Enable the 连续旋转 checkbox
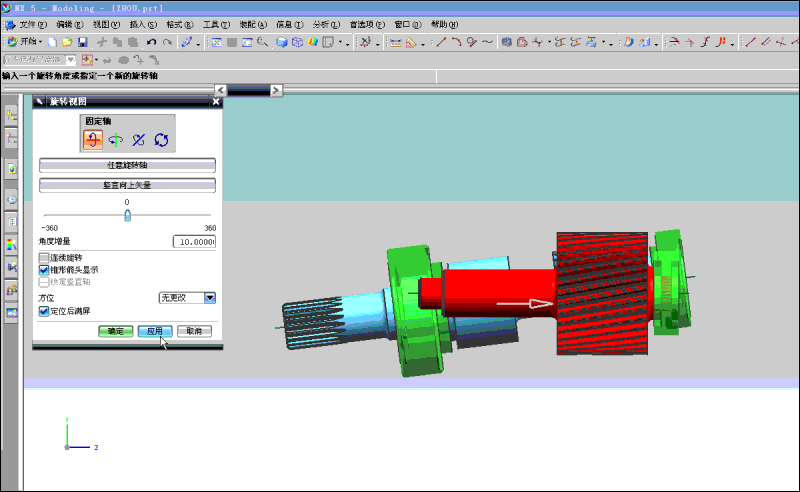This screenshot has height=492, width=800. [44, 258]
